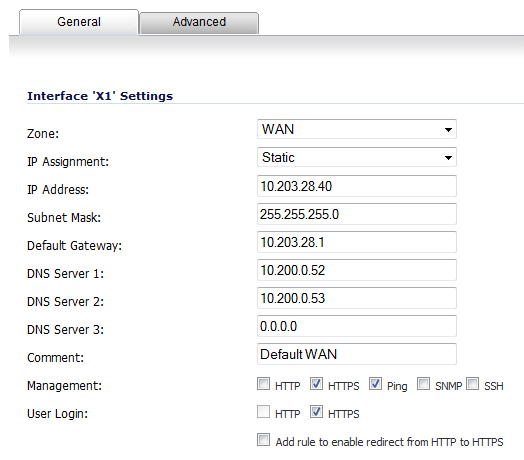Click the DNS Server 3 field
The height and width of the screenshot is (460, 524).
click(357, 326)
